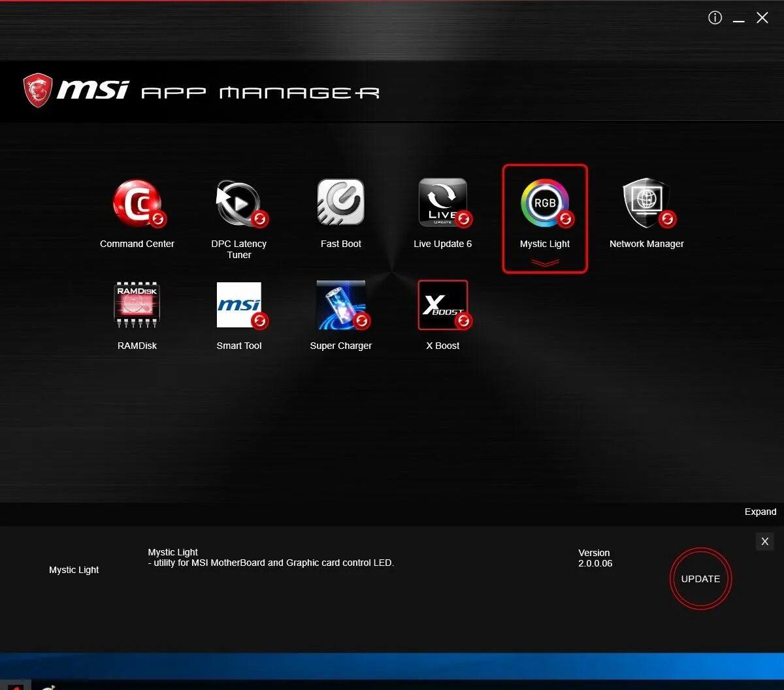Select the DPC Latency Tuner icon

click(240, 204)
